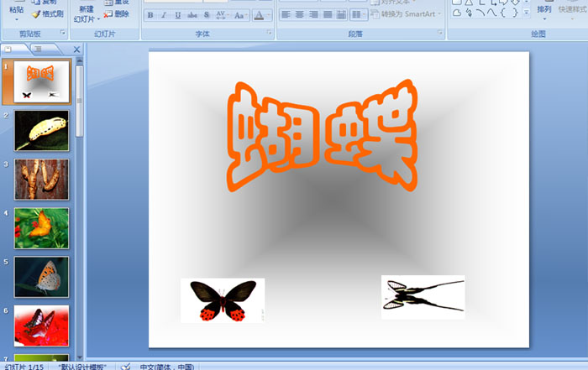Click the "默认设计模板" theme status text

tap(82, 367)
